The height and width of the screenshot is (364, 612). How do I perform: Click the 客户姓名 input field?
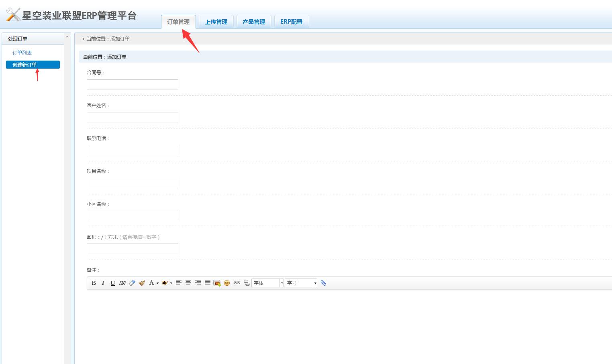133,117
